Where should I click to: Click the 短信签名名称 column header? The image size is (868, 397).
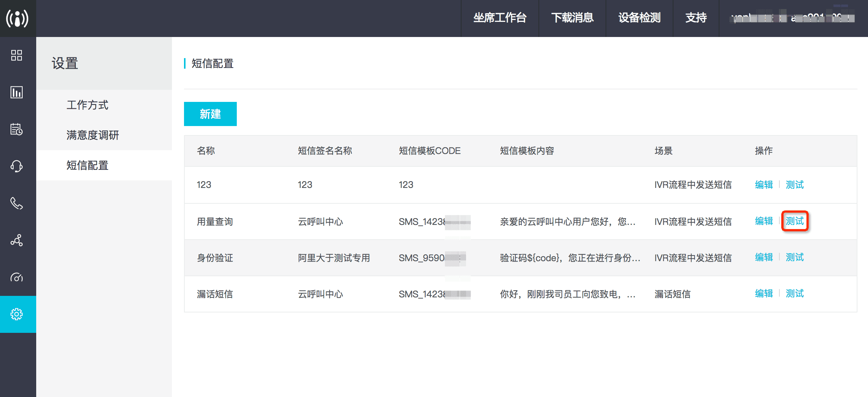(x=325, y=151)
